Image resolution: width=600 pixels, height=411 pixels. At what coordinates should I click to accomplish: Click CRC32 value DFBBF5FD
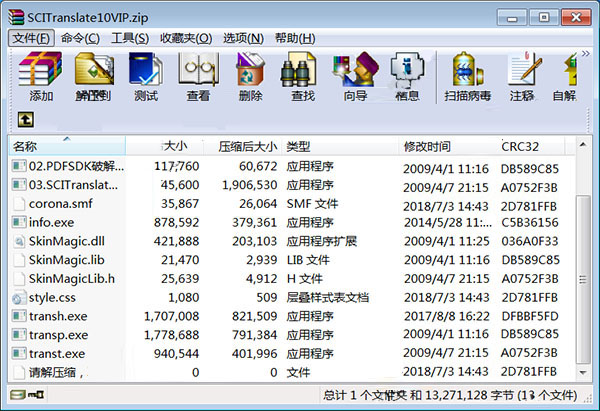tap(530, 316)
